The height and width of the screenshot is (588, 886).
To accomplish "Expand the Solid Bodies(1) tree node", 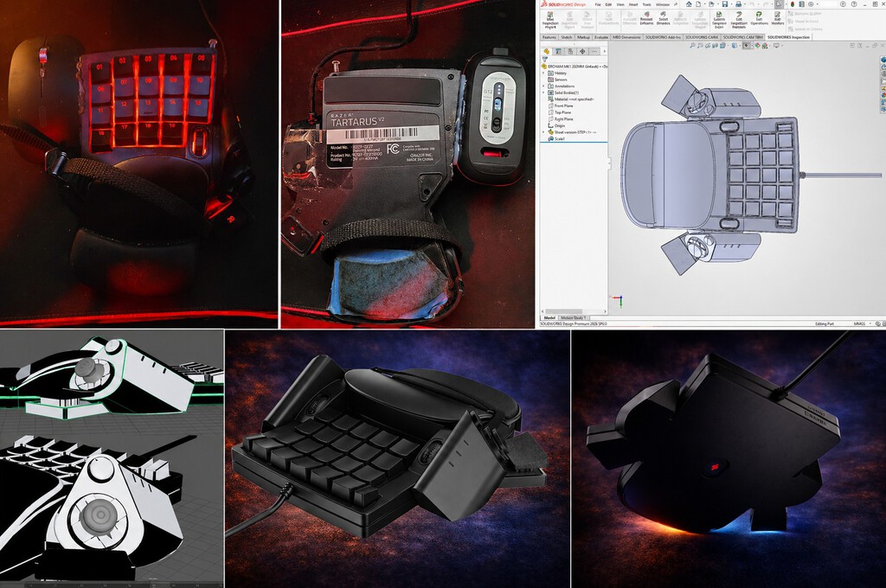I will point(543,93).
